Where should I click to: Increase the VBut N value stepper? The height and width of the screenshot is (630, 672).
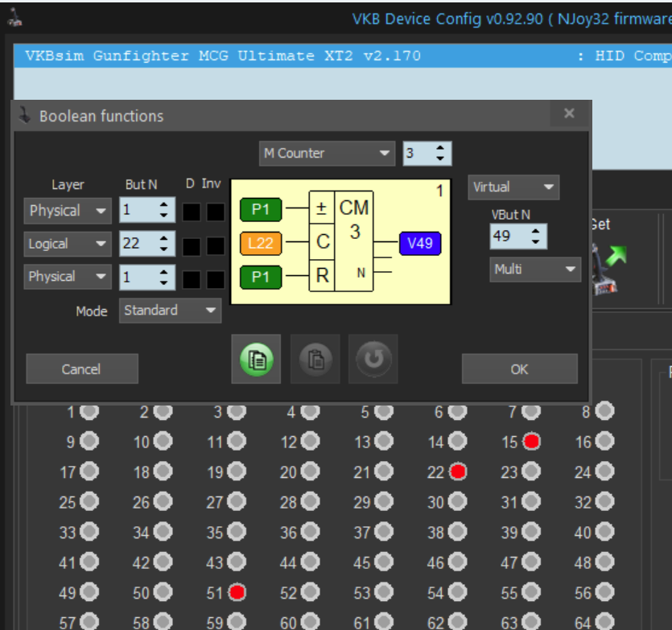(x=535, y=231)
